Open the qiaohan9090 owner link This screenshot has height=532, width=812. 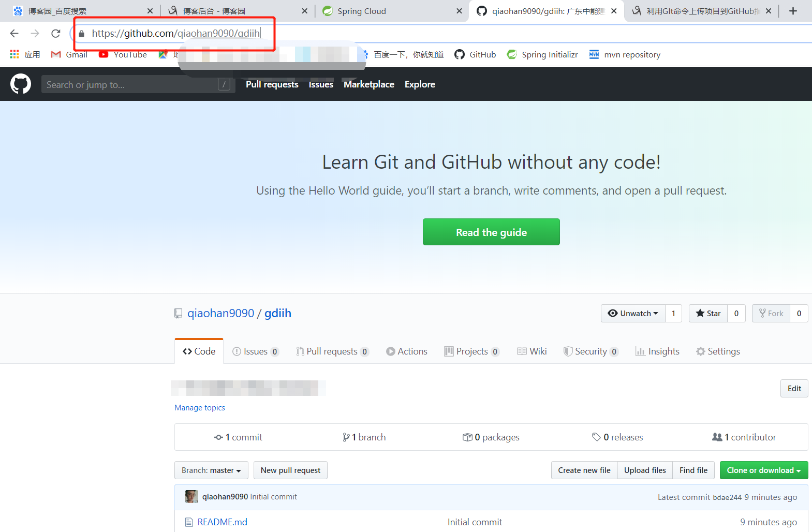point(221,314)
